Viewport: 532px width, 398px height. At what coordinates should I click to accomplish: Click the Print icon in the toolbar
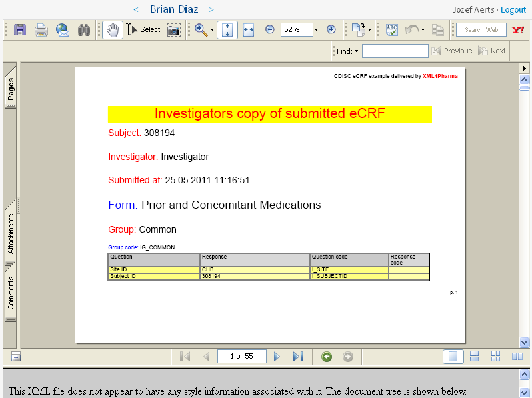(41, 30)
